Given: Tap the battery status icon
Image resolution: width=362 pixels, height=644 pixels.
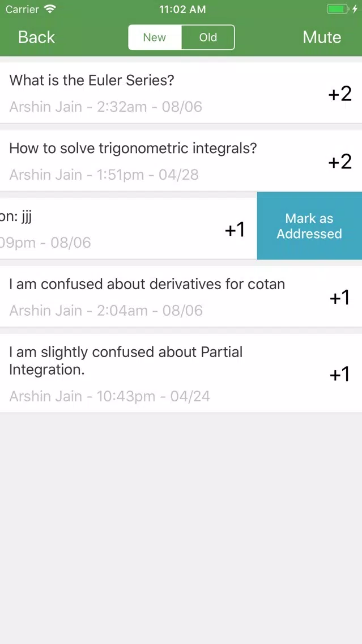Looking at the screenshot, I should pos(338,9).
